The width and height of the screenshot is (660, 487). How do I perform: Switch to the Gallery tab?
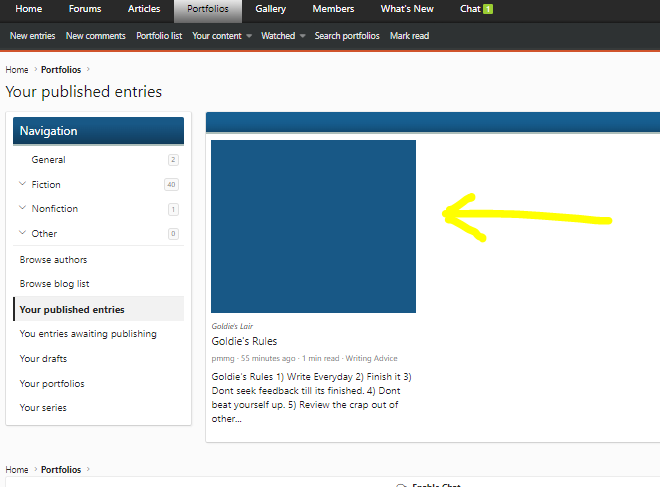pyautogui.click(x=270, y=9)
